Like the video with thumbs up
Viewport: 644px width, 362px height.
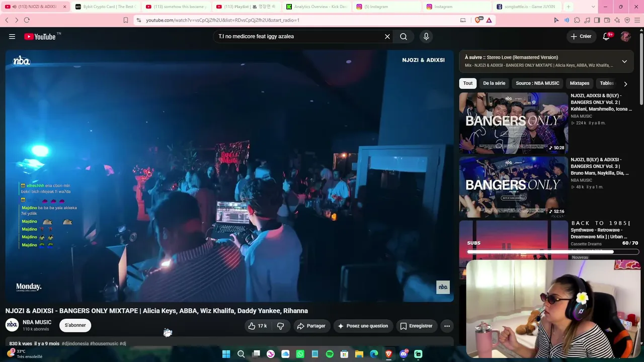point(257,326)
